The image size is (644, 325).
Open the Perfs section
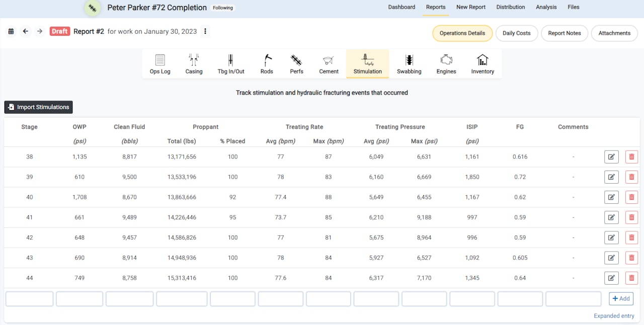point(297,64)
